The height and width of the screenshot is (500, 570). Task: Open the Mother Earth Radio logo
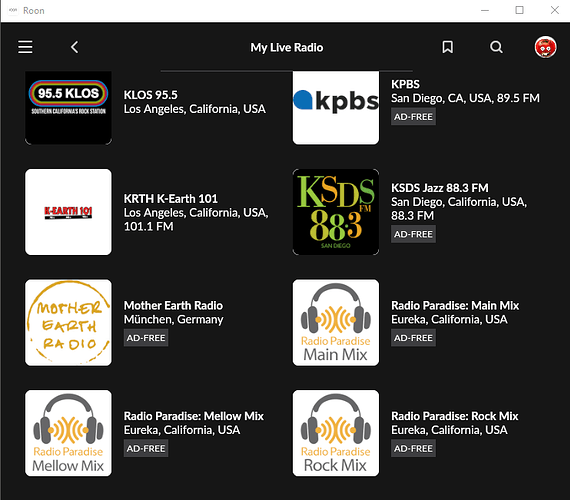[x=68, y=323]
